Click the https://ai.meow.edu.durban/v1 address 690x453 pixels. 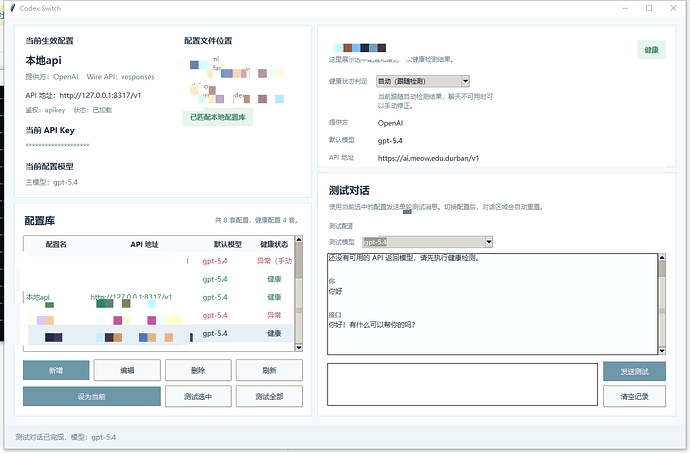428,158
